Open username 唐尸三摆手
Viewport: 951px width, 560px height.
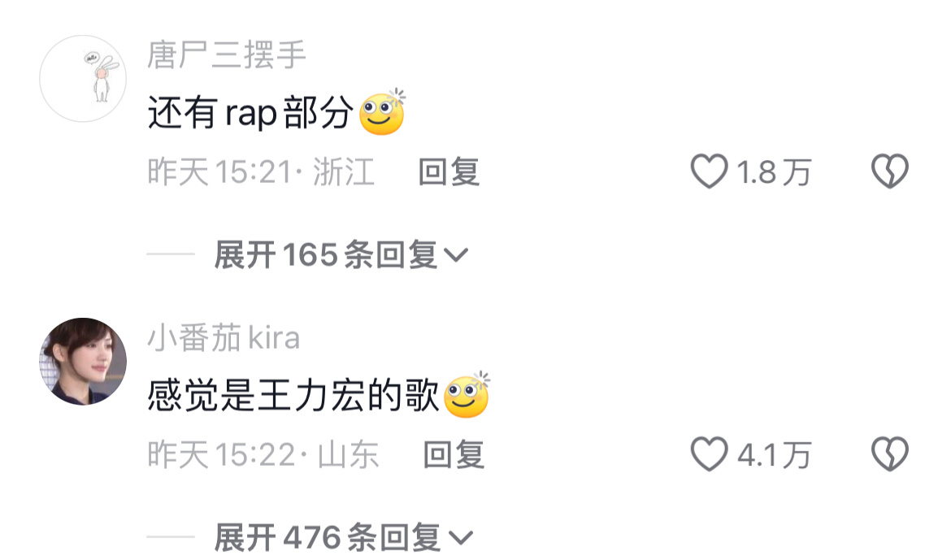(x=226, y=54)
